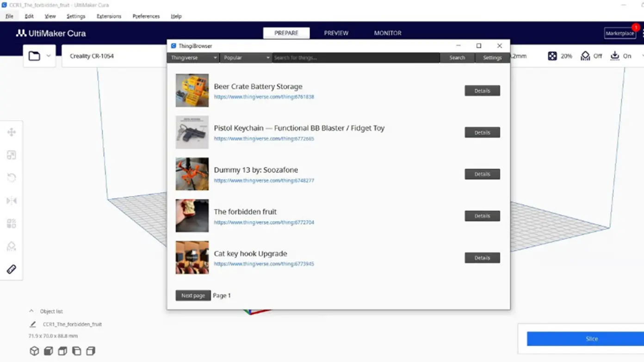Viewport: 644px width, 362px height.
Task: Click the infill 20% icon
Action: click(x=552, y=56)
